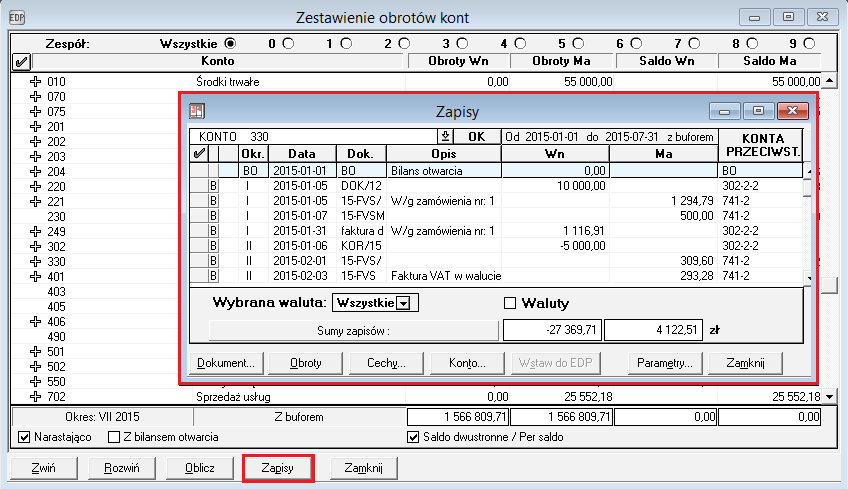Click the checkmark icon in Zapisy table header
The image size is (848, 489).
pyautogui.click(x=198, y=154)
